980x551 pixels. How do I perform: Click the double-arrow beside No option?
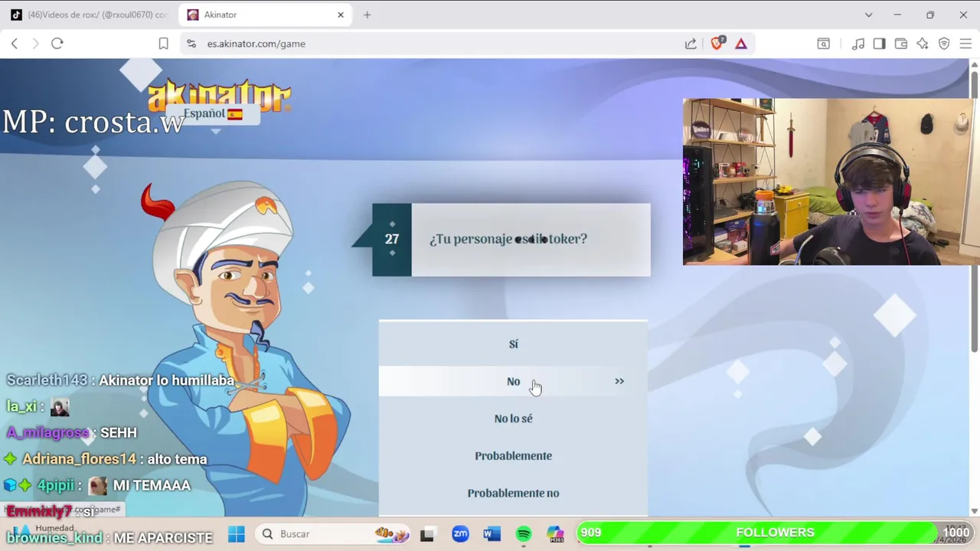pos(619,381)
